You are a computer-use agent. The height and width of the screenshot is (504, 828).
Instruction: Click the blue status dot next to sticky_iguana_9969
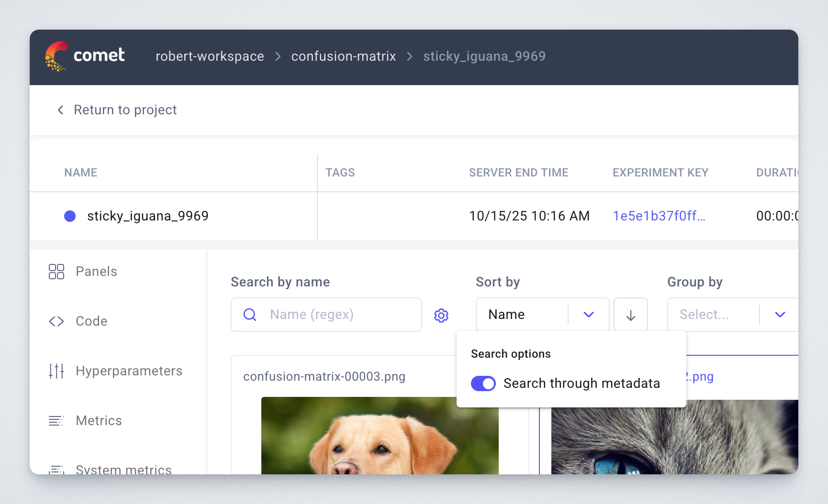click(70, 216)
